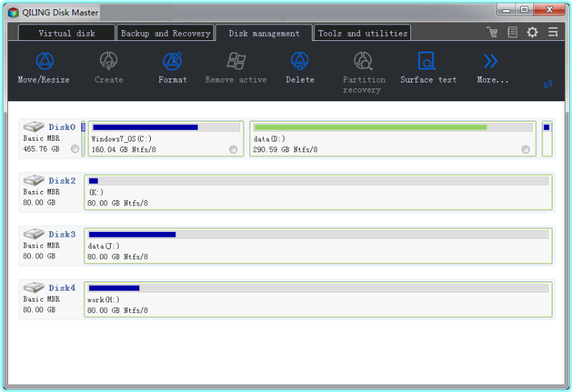Click the QILING Disk Master app logo

coord(14,13)
